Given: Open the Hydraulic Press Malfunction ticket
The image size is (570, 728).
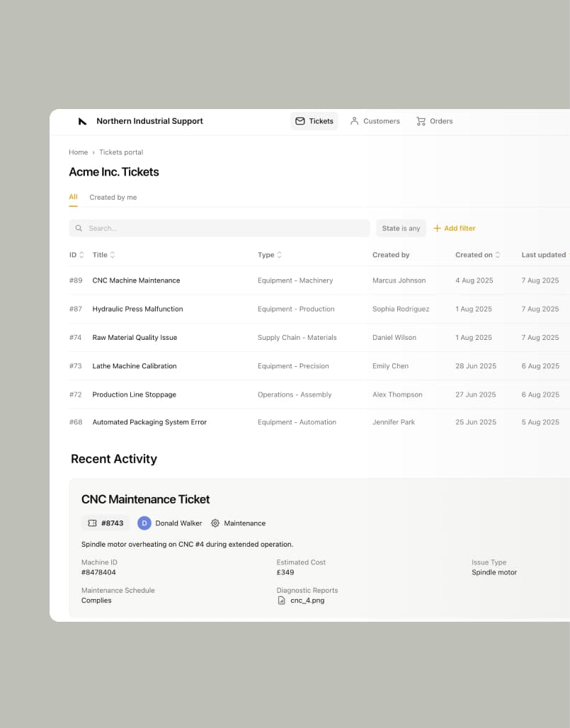Looking at the screenshot, I should pos(137,309).
